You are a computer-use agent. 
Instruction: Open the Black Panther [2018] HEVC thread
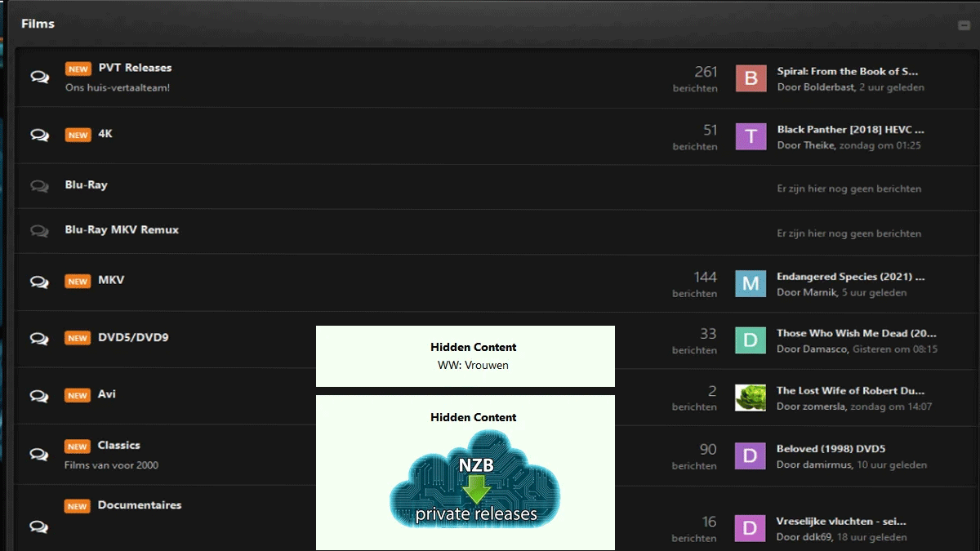[x=850, y=130]
